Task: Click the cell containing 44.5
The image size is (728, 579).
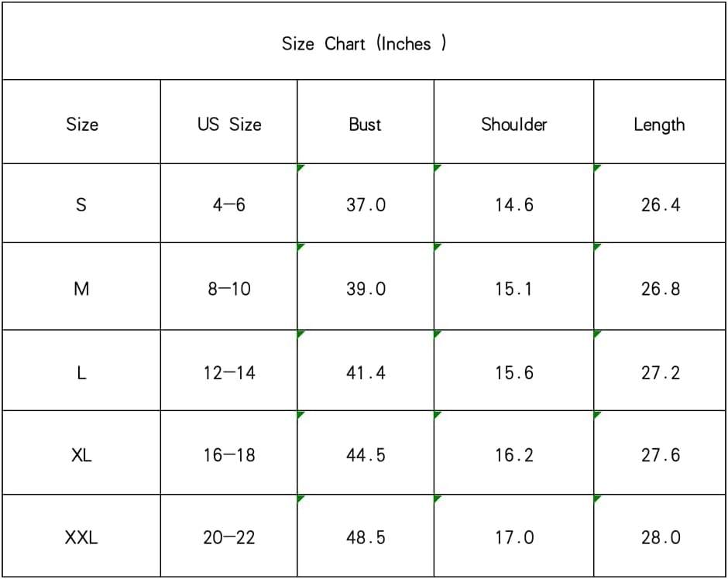Action: point(366,453)
